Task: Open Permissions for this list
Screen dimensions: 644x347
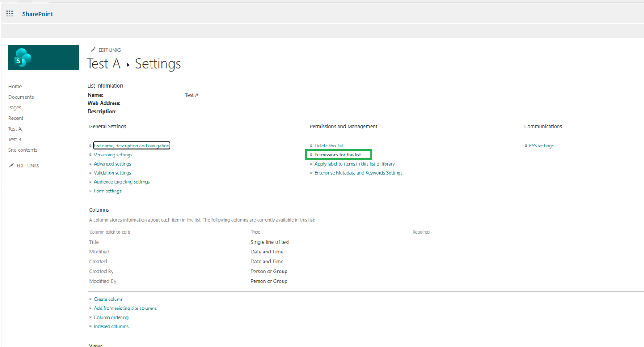Action: tap(338, 154)
